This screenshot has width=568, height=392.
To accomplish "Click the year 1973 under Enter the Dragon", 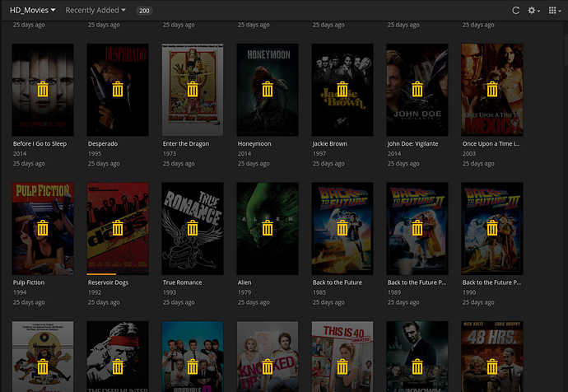I will (x=170, y=154).
